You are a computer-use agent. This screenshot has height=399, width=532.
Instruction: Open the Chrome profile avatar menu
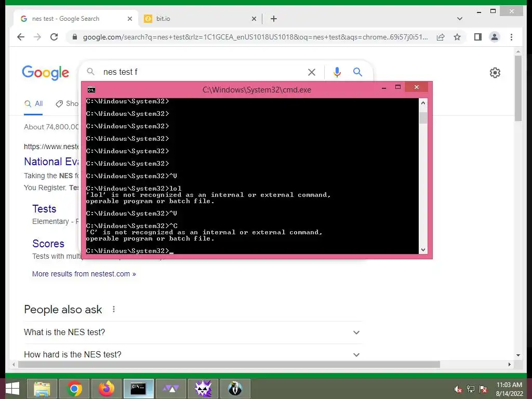point(495,37)
